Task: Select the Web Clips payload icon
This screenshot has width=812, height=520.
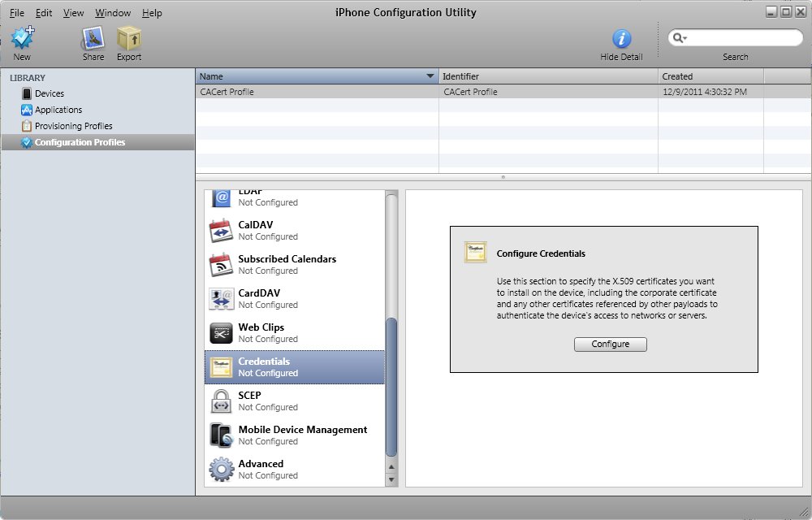Action: [222, 333]
